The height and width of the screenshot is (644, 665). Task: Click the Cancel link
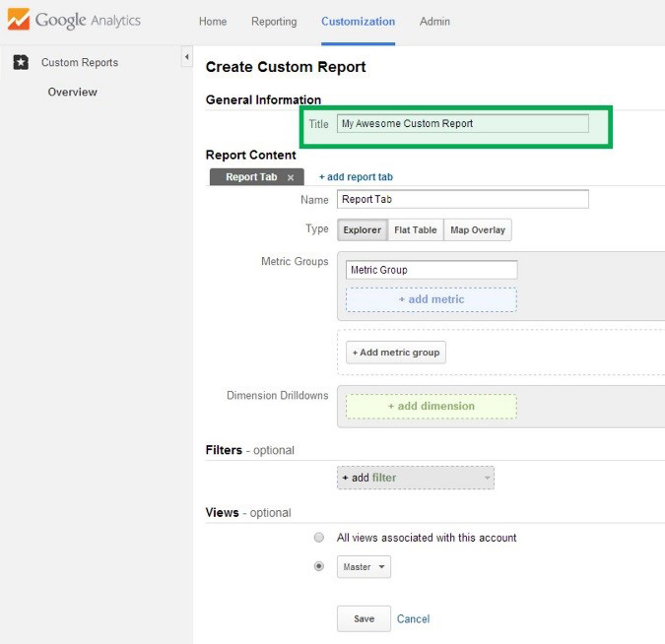click(x=413, y=619)
